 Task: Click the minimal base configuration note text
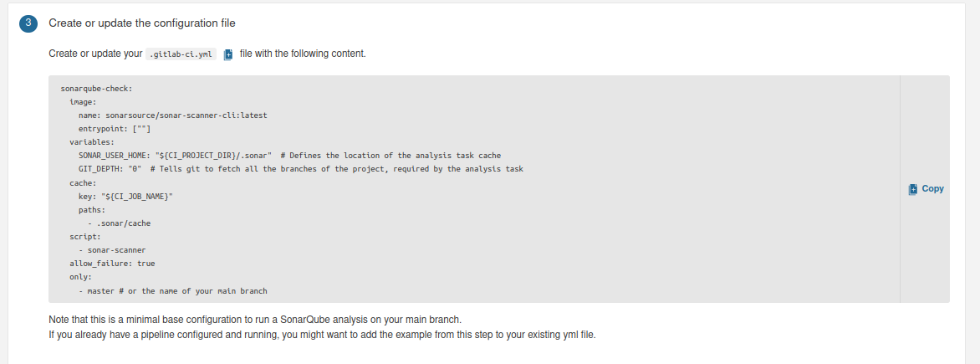(x=255, y=319)
